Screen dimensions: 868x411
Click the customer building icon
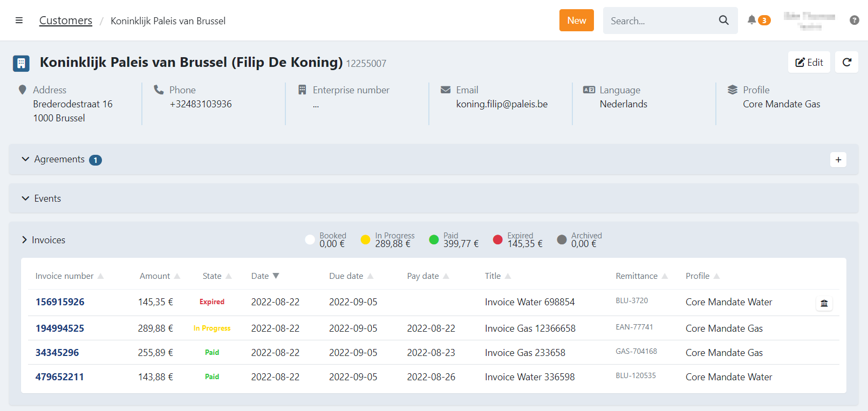click(21, 63)
